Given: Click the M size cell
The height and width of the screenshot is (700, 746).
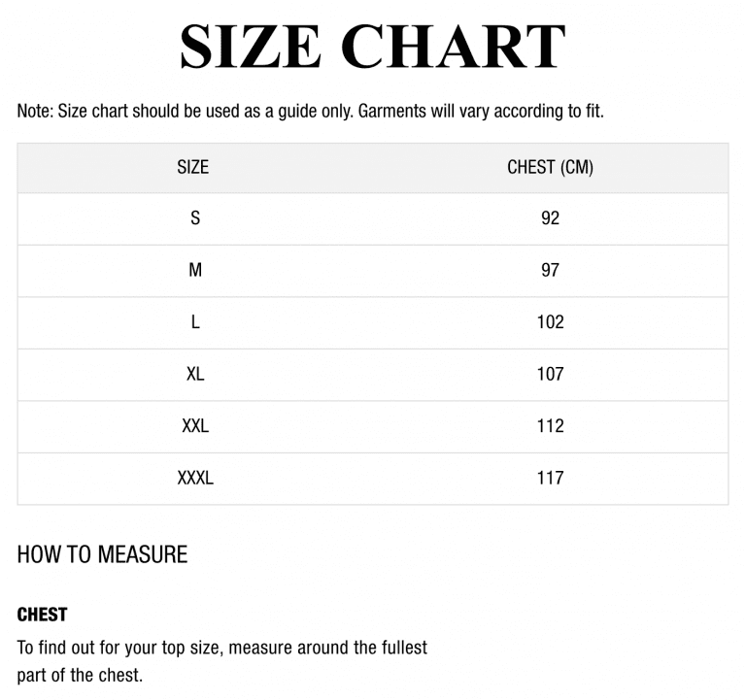Looking at the screenshot, I should tap(195, 270).
